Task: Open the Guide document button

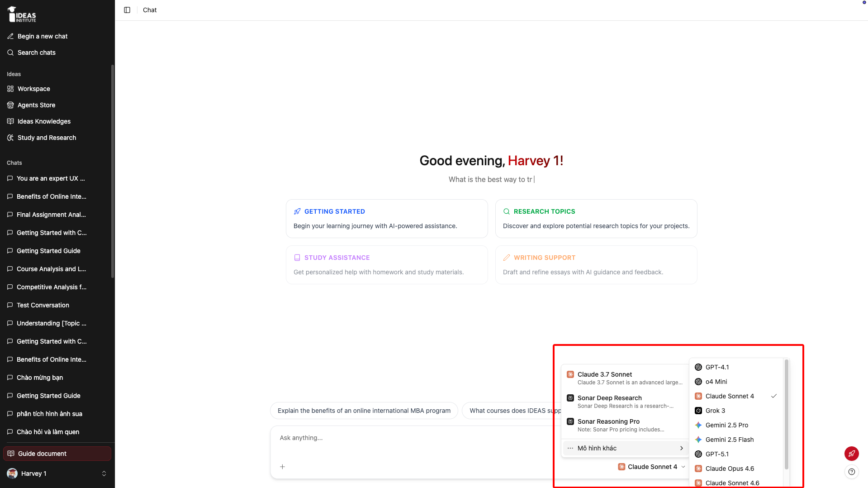Action: pos(57,454)
